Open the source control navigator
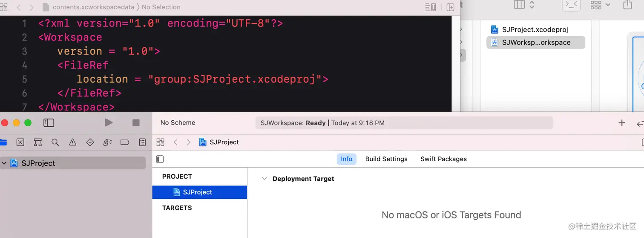644x238 pixels. [20, 142]
